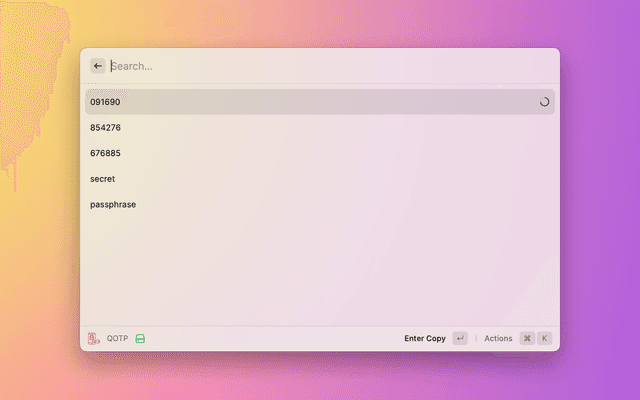Click the right side of the secret row
Image resolution: width=640 pixels, height=400 pixels.
480,179
